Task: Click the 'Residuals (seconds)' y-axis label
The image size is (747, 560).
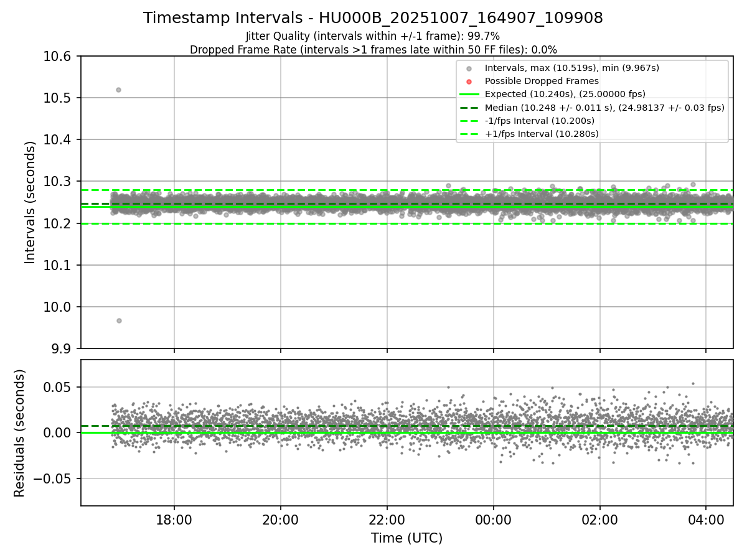Action: (19, 433)
